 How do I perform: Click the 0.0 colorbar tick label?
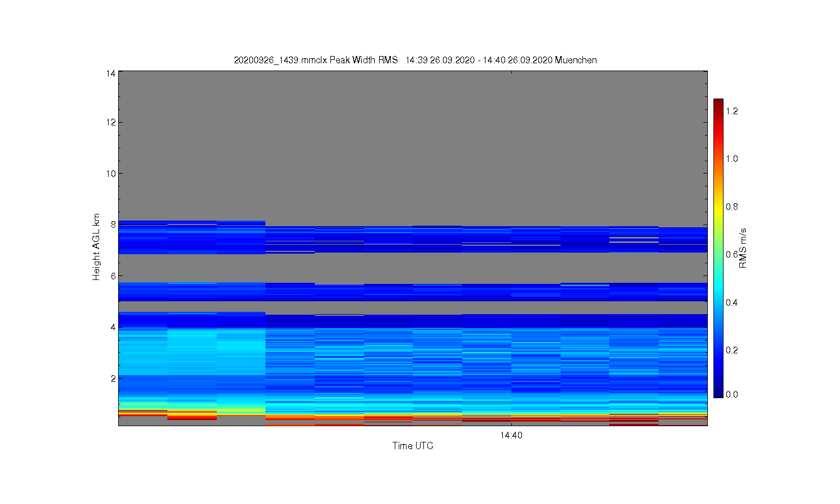732,394
